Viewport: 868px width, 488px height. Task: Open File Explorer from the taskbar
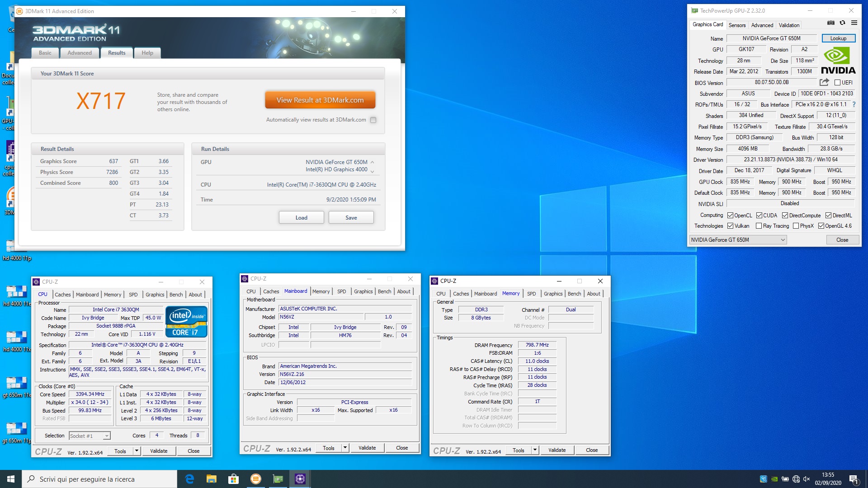click(x=212, y=479)
